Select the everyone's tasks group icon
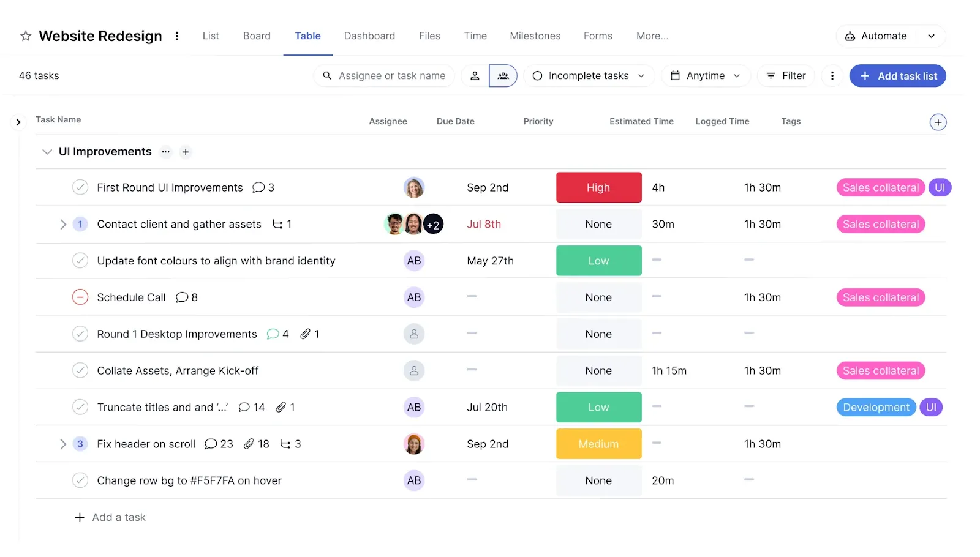Screen dimensions: 980x557 point(503,76)
